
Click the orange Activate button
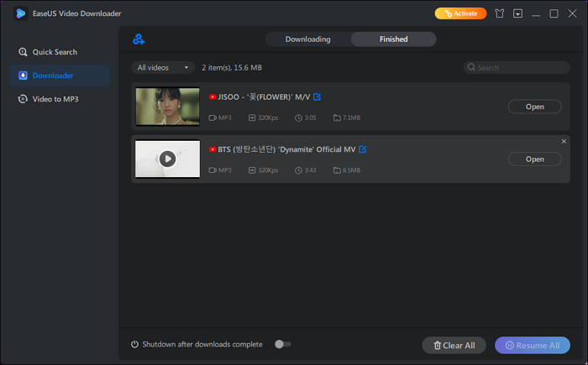tap(459, 13)
